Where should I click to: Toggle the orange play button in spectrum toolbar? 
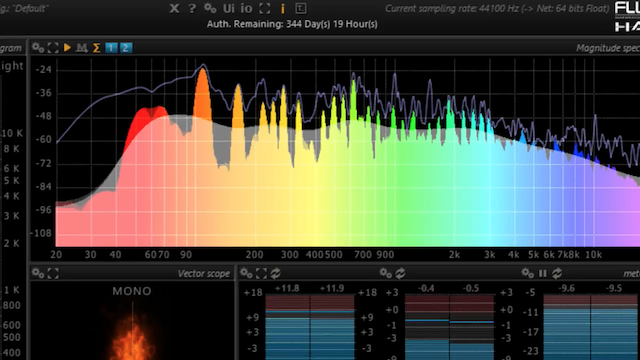click(67, 48)
